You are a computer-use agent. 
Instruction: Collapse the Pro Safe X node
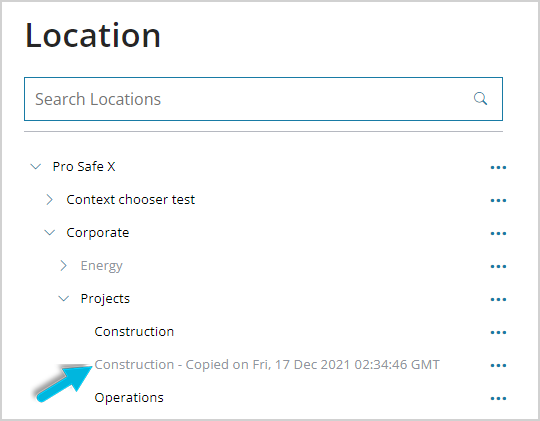[36, 167]
